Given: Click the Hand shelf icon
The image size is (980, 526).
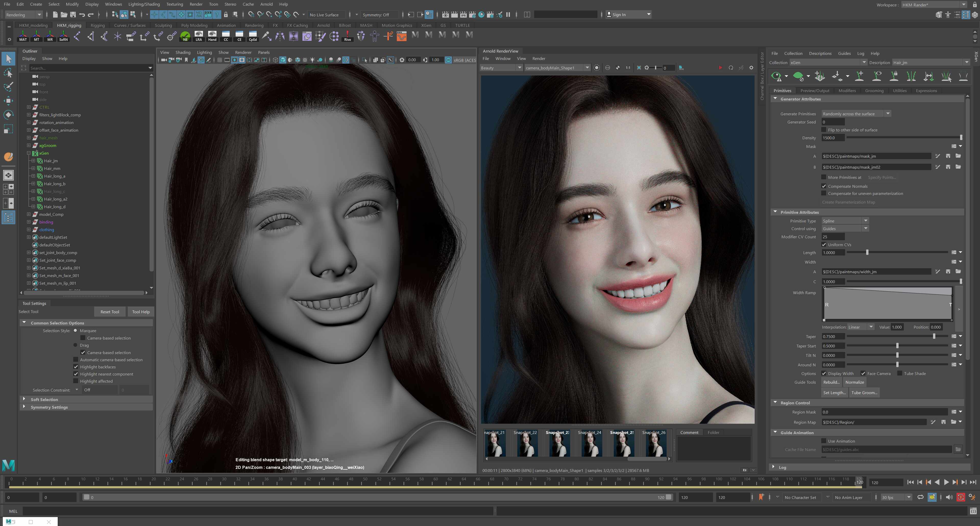Looking at the screenshot, I should 212,36.
